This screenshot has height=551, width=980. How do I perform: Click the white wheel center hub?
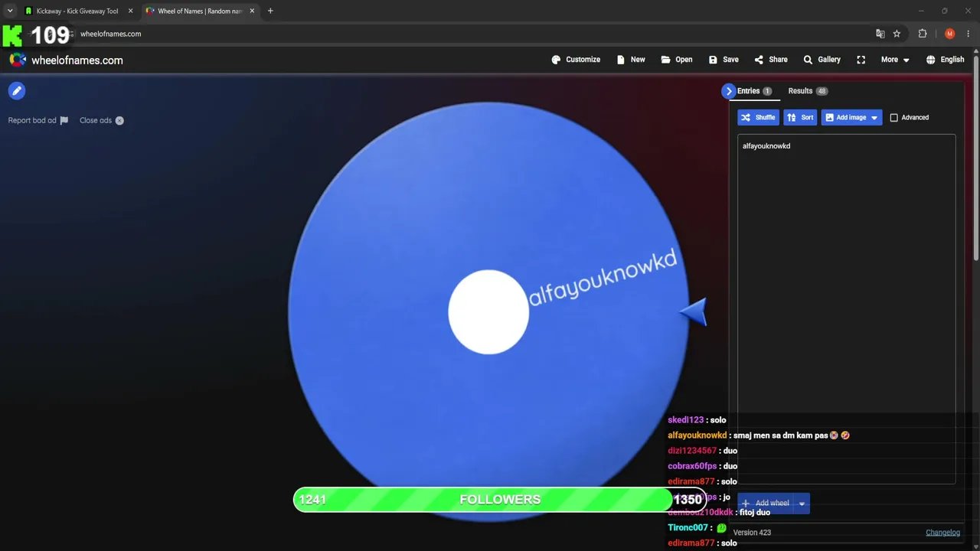pyautogui.click(x=488, y=312)
